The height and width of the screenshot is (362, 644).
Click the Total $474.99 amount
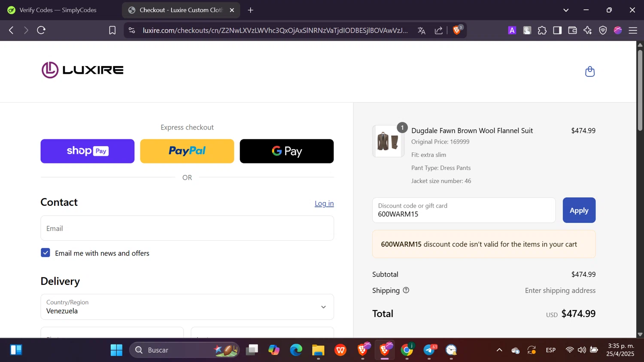[578, 314]
